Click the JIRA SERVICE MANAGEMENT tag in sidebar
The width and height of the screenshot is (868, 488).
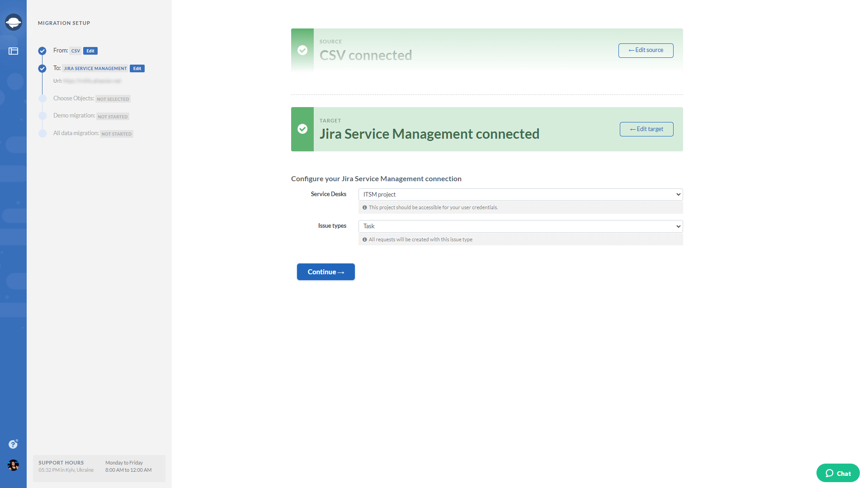[95, 69]
